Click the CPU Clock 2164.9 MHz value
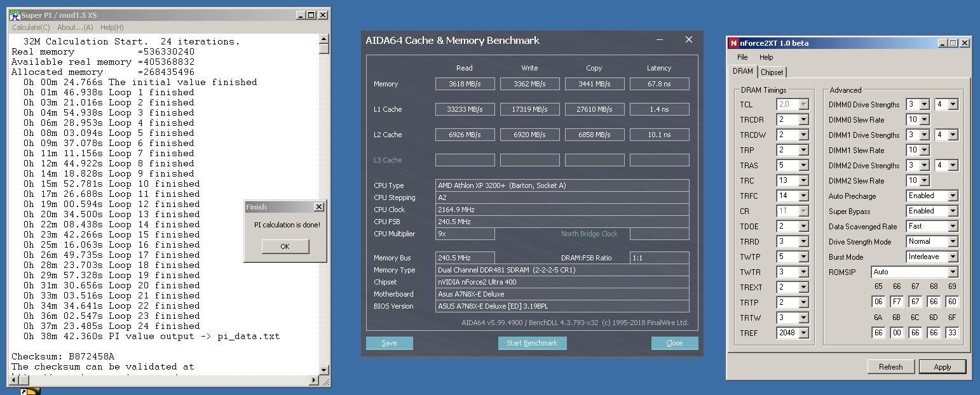This screenshot has height=395, width=980. [x=562, y=210]
